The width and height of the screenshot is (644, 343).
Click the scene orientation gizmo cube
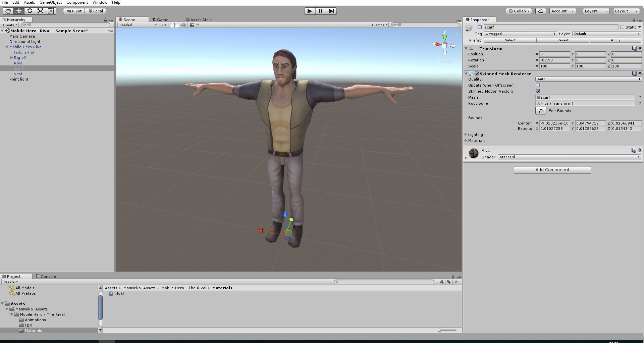pyautogui.click(x=444, y=45)
